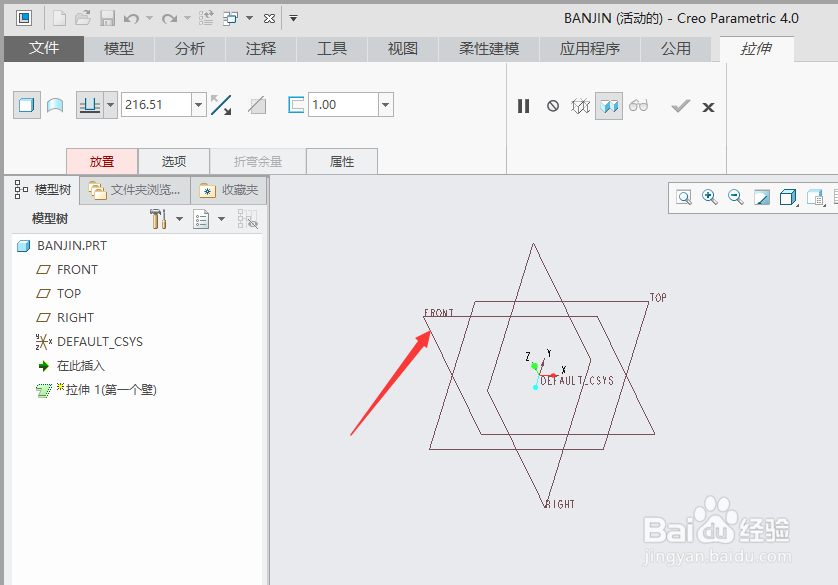
Task: Flip the extrude depth direction
Action: click(x=221, y=105)
